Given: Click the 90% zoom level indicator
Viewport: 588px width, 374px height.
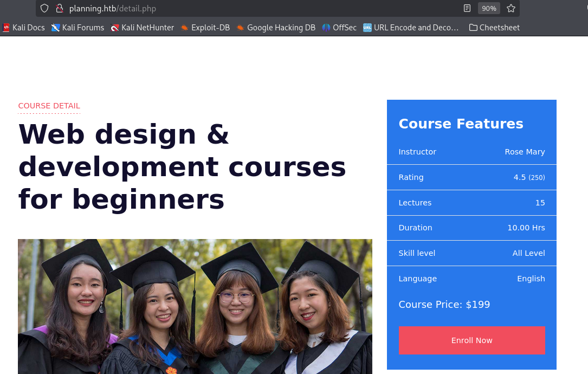Looking at the screenshot, I should click(x=489, y=8).
